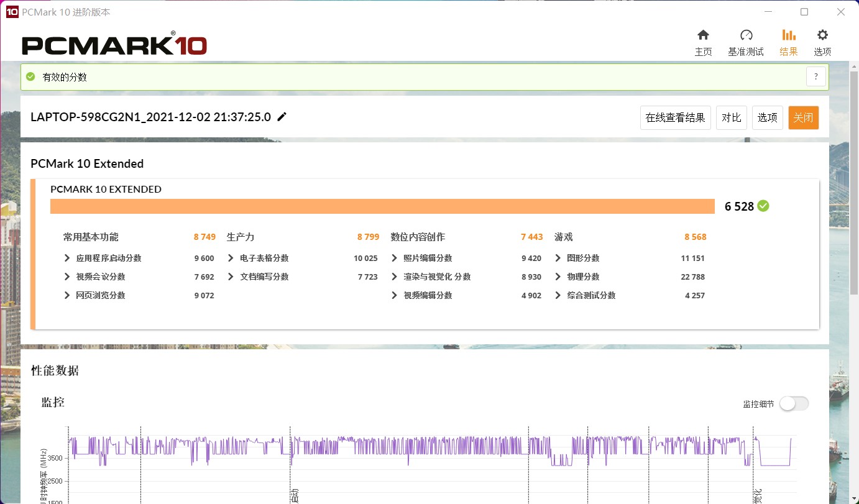Minimize the PCMark 10 window
Image resolution: width=859 pixels, height=504 pixels.
(768, 12)
